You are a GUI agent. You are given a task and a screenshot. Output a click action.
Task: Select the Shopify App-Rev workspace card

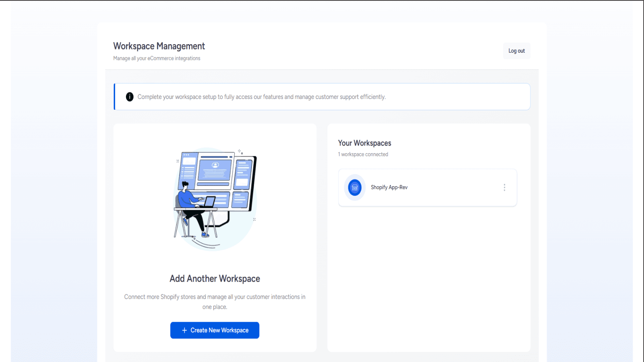coord(427,187)
